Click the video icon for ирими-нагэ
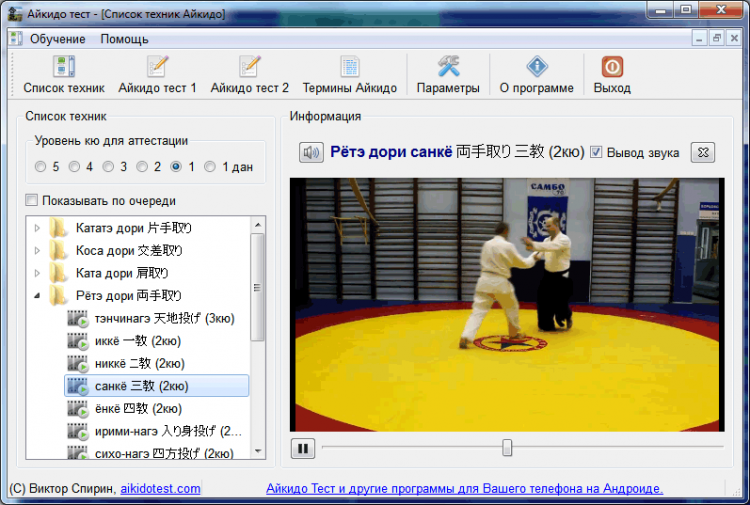This screenshot has width=750, height=505. [77, 431]
